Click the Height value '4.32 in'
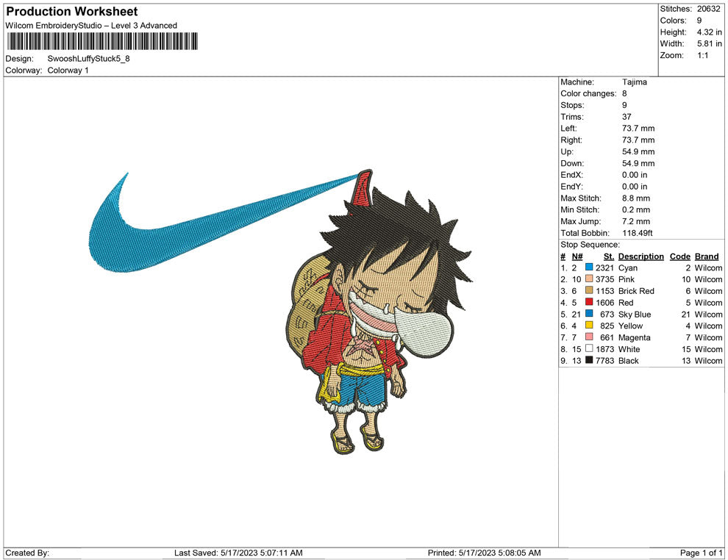 pos(709,32)
